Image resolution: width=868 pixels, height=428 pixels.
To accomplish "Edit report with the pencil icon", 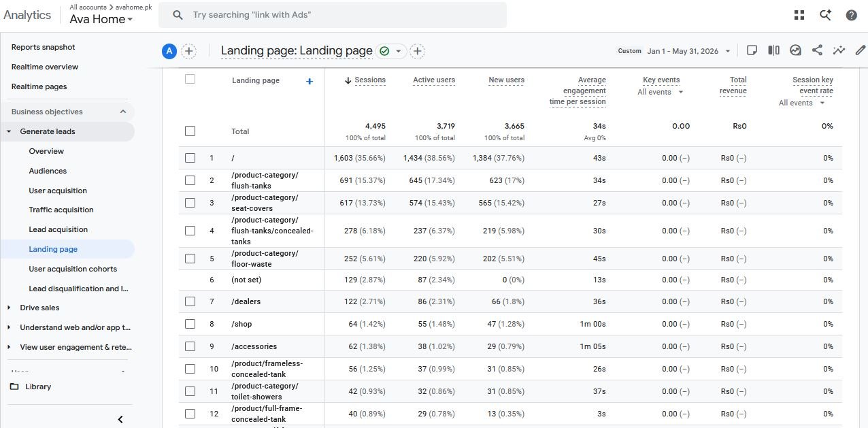I will pos(861,50).
